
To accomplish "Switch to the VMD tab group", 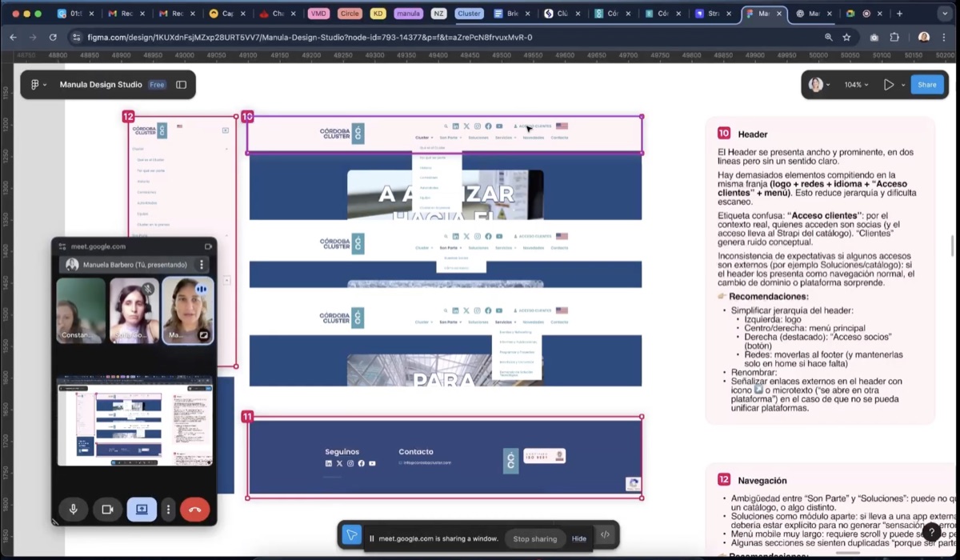I will (318, 14).
